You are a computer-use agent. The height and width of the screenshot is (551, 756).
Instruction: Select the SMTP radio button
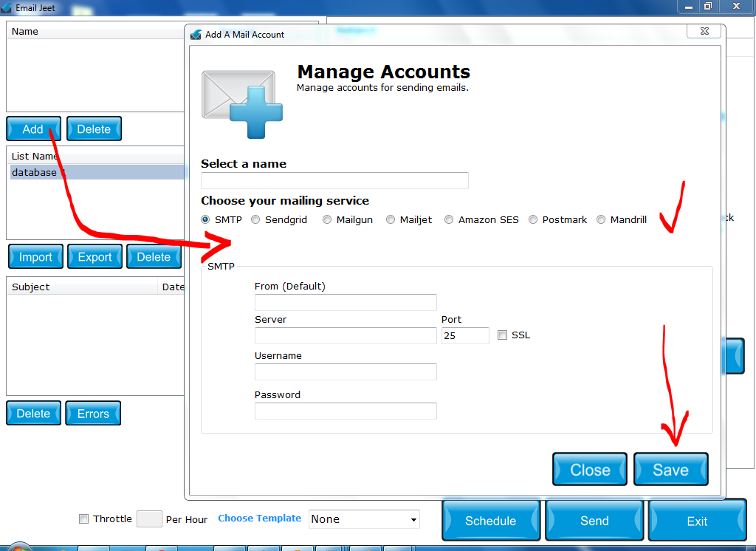[205, 219]
